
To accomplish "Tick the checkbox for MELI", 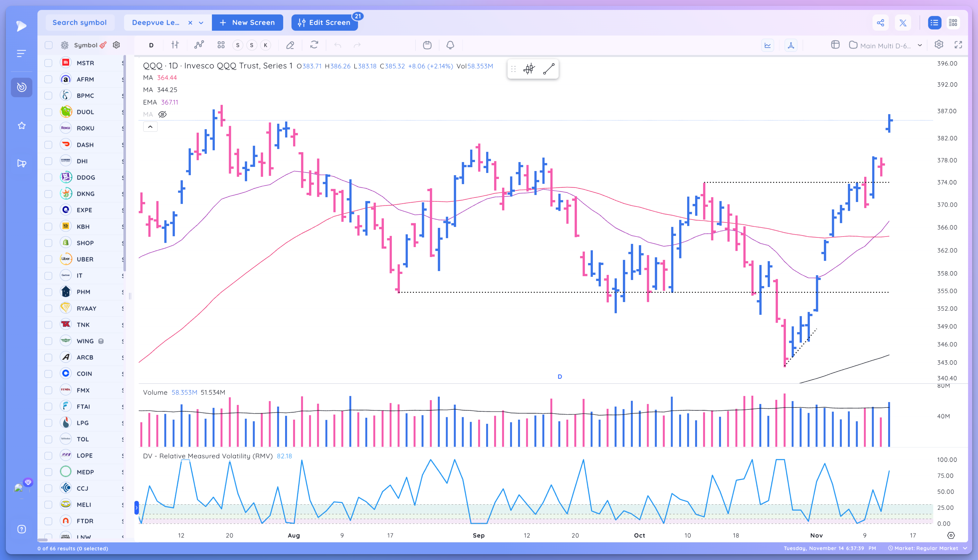I will click(49, 504).
